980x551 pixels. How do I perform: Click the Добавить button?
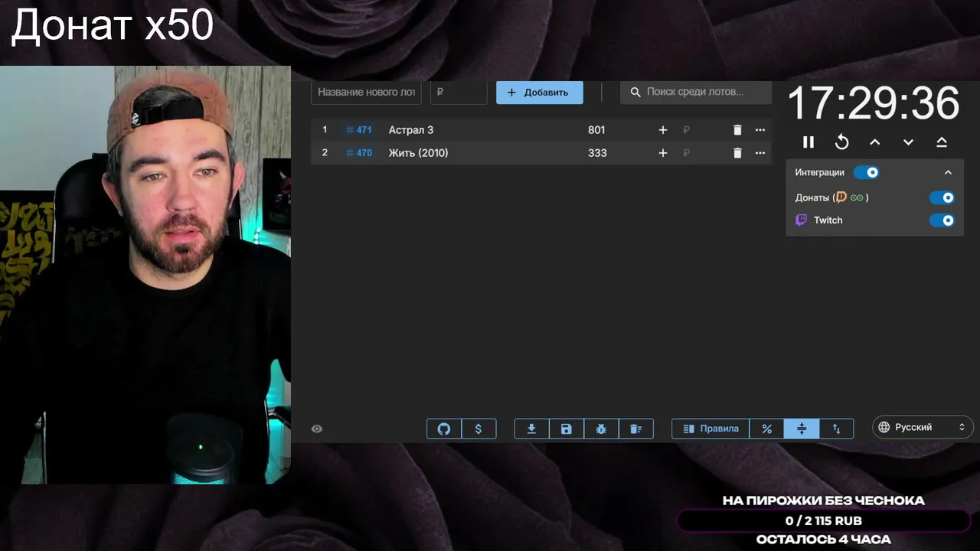540,93
